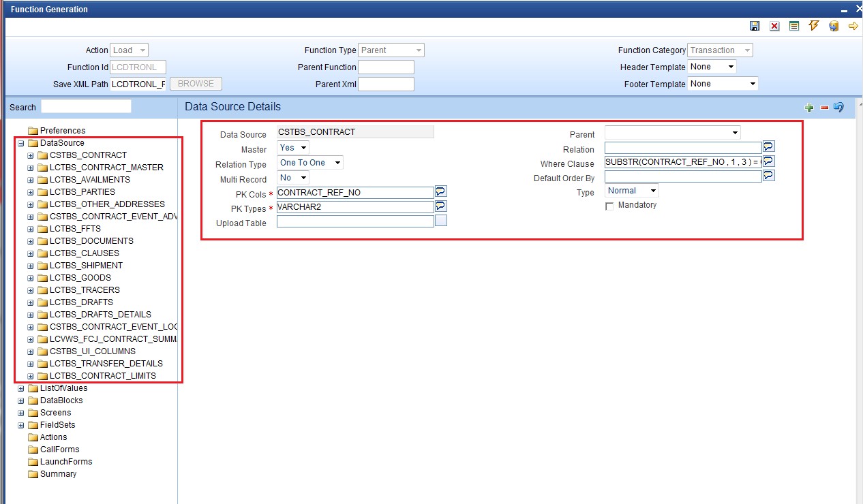Click the Search input field

[86, 106]
